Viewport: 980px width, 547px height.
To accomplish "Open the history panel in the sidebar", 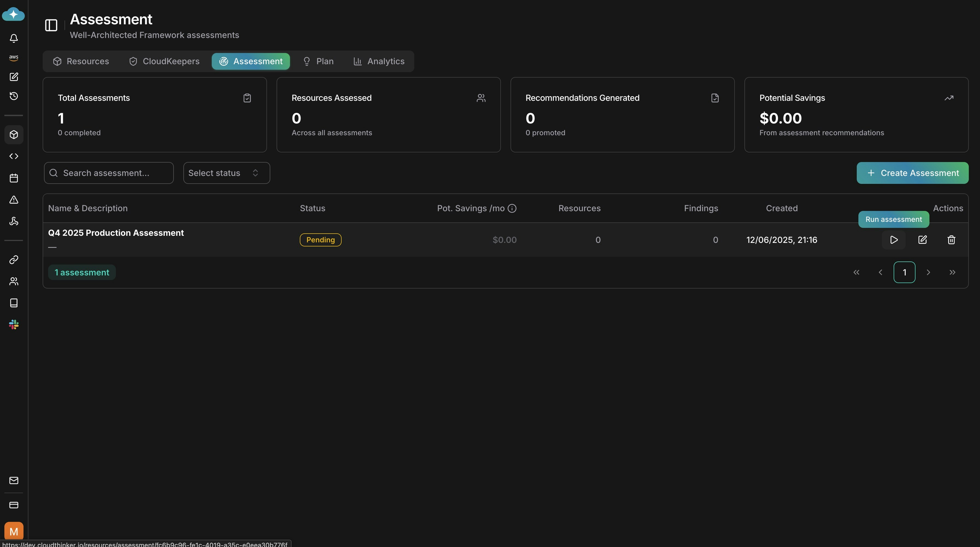I will 14,96.
